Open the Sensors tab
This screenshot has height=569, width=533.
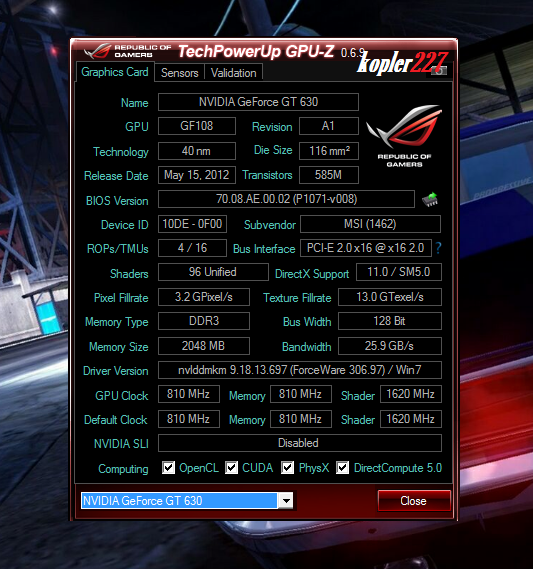coord(180,73)
